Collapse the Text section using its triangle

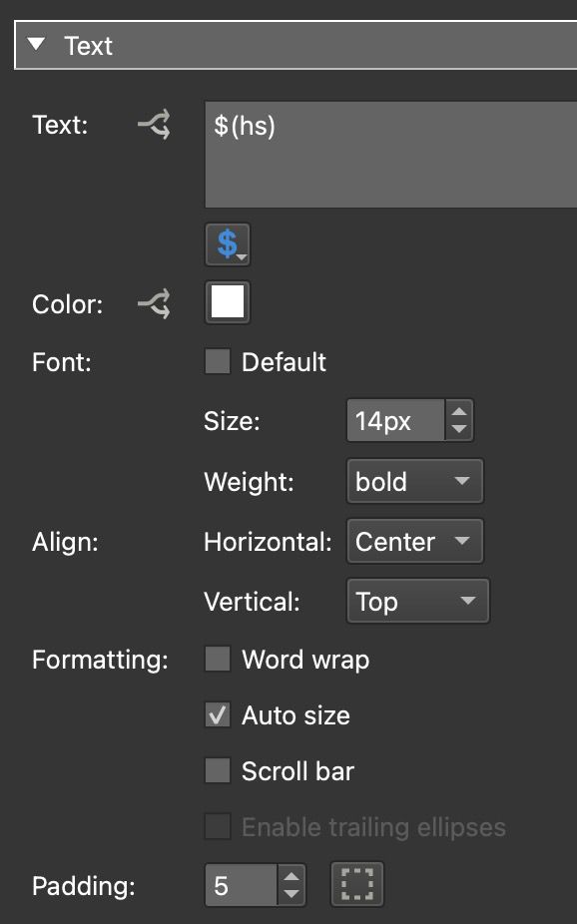(x=37, y=44)
